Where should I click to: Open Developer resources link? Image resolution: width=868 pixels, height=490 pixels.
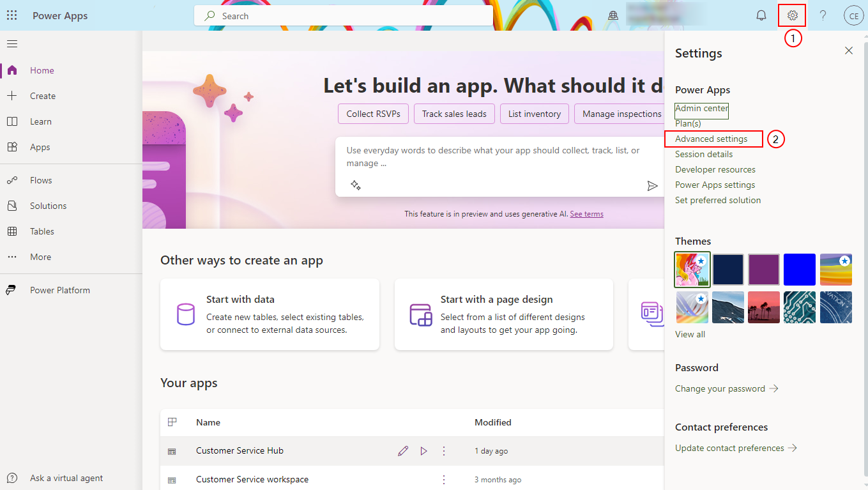[715, 169]
